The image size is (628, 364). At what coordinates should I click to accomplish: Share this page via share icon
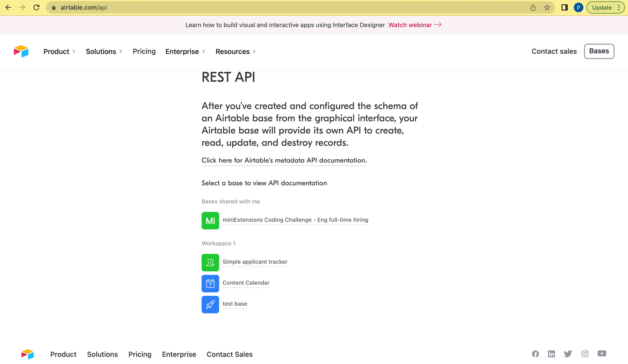pos(533,7)
